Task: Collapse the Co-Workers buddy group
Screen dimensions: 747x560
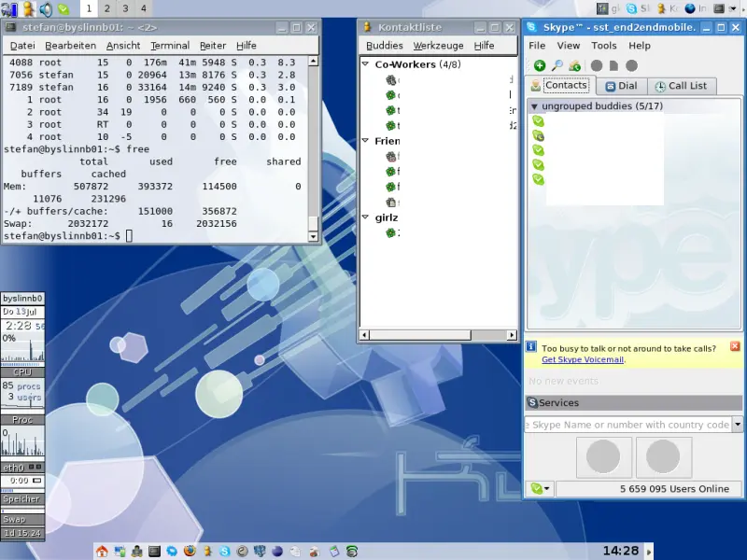Action: tap(366, 65)
